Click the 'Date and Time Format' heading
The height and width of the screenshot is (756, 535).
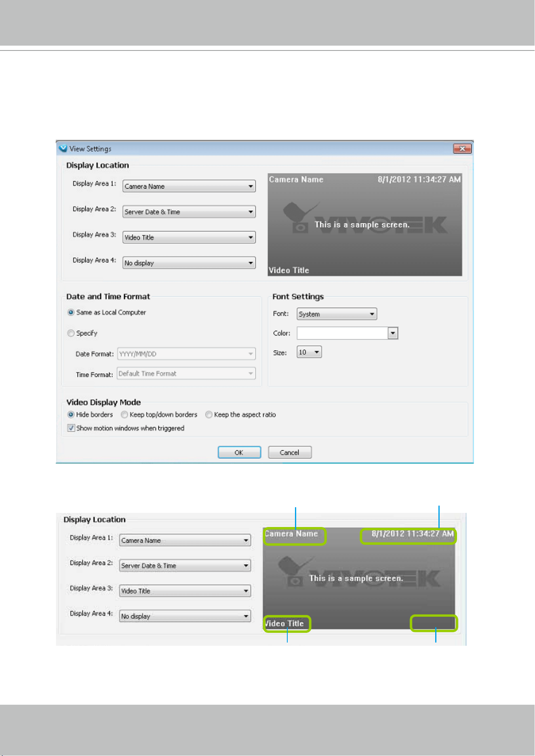tap(108, 296)
